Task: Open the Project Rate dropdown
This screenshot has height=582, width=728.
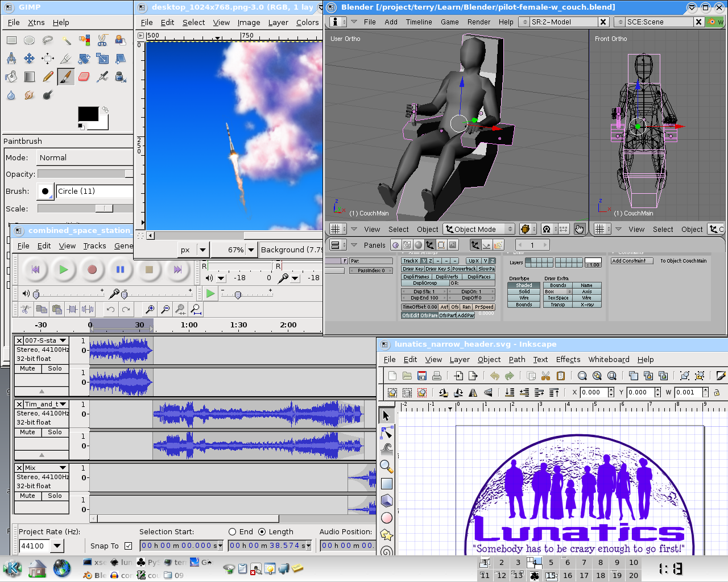Action: tap(57, 546)
